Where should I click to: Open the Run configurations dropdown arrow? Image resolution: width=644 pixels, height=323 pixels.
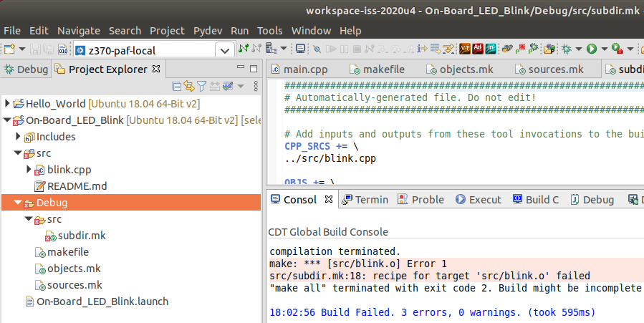tap(604, 49)
